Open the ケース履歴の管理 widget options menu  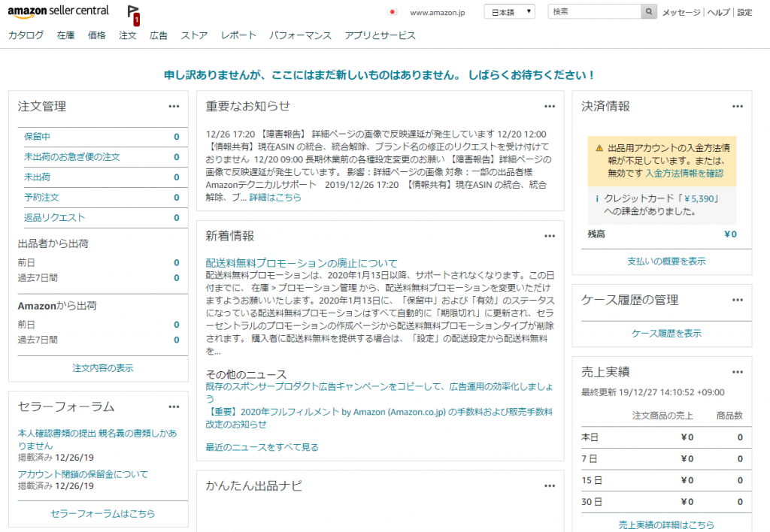click(x=738, y=300)
